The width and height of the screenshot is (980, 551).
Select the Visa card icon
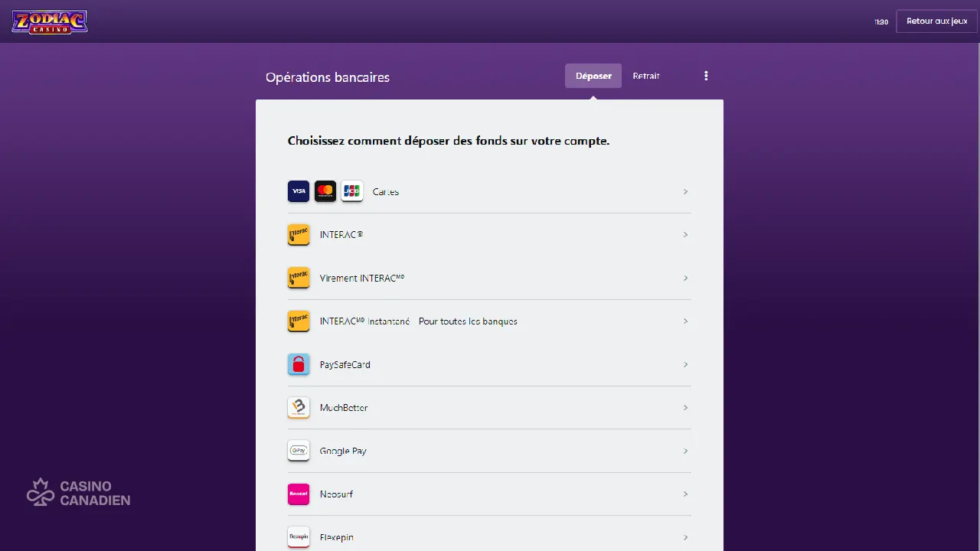pos(299,191)
